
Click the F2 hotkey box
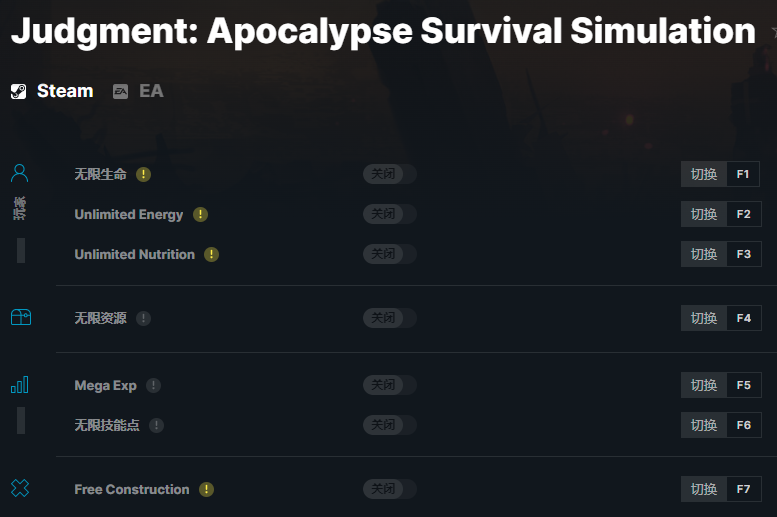(x=743, y=214)
